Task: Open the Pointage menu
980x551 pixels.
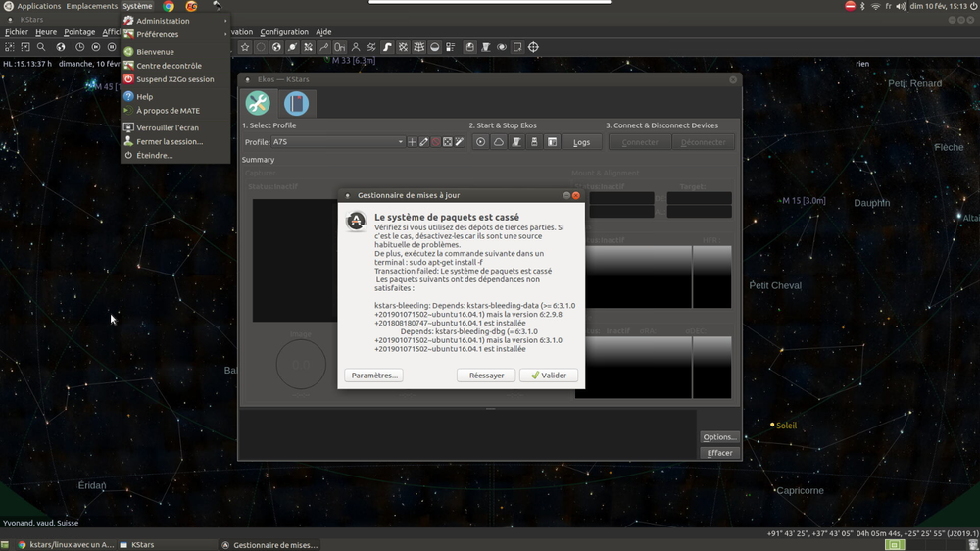Action: pos(79,32)
